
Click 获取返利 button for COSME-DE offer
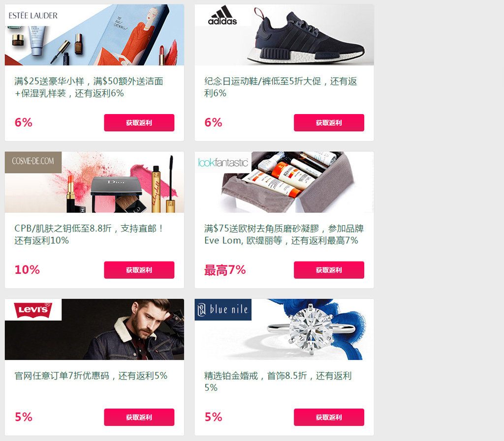139,270
